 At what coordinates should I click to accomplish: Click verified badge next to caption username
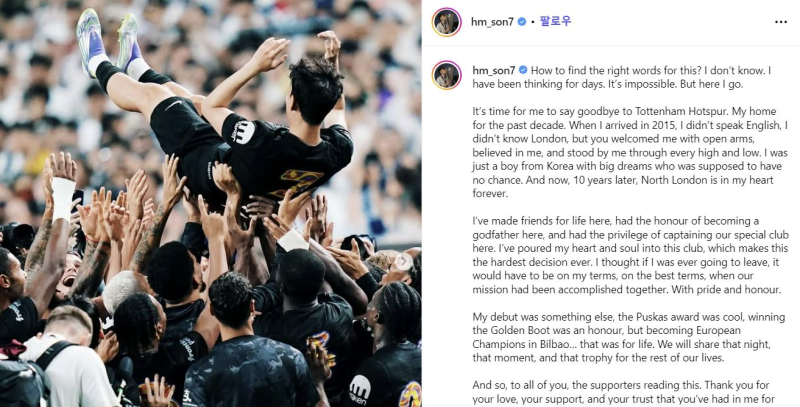[523, 70]
